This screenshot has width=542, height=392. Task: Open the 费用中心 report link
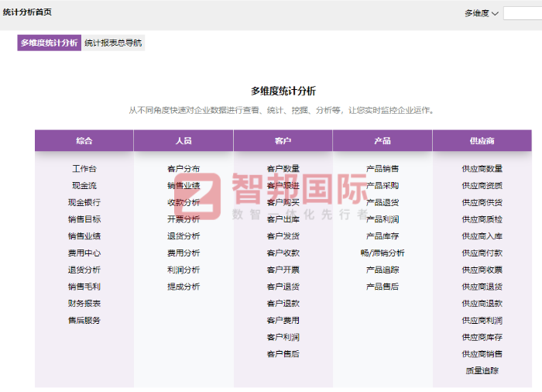[84, 253]
